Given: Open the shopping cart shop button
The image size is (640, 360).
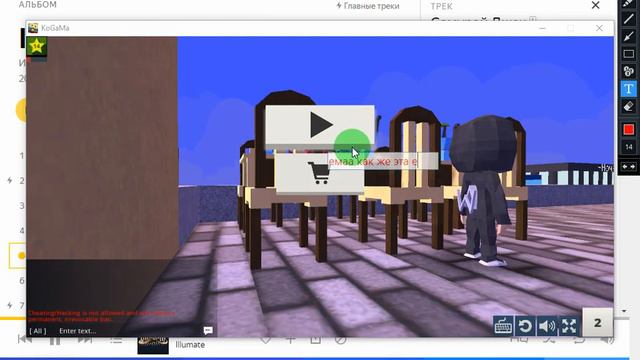Looking at the screenshot, I should pyautogui.click(x=319, y=173).
